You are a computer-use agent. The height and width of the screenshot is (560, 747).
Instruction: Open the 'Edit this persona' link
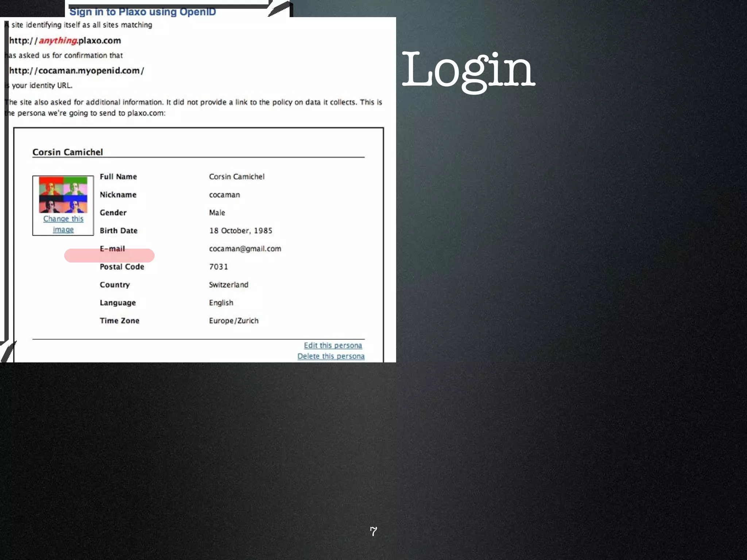[333, 345]
